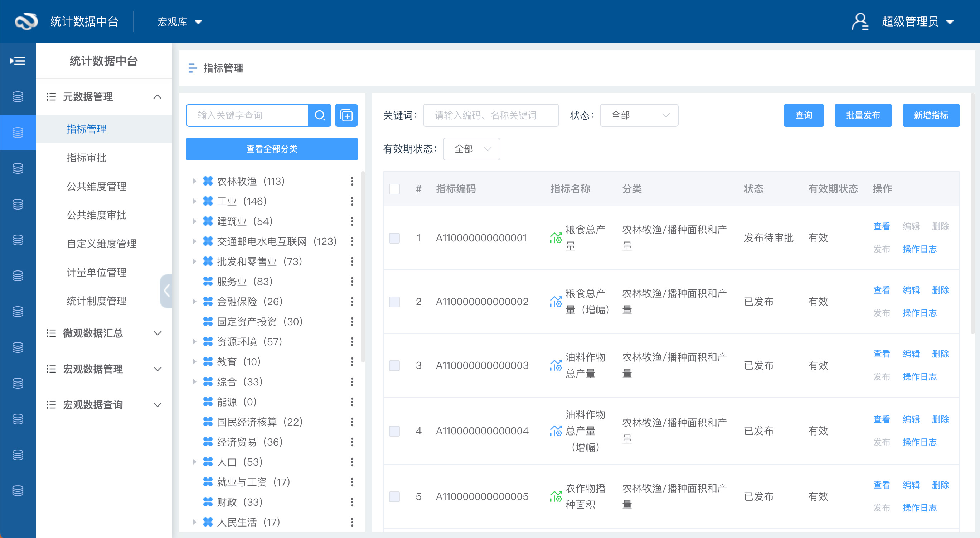The image size is (980, 538).
Task: Click 查看全部分类 blue button
Action: coord(272,149)
